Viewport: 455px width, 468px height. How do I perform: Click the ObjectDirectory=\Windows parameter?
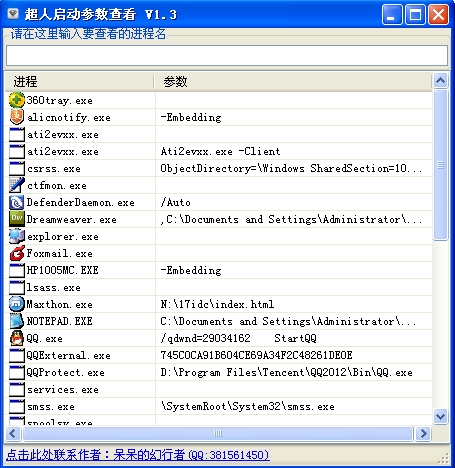coord(291,168)
